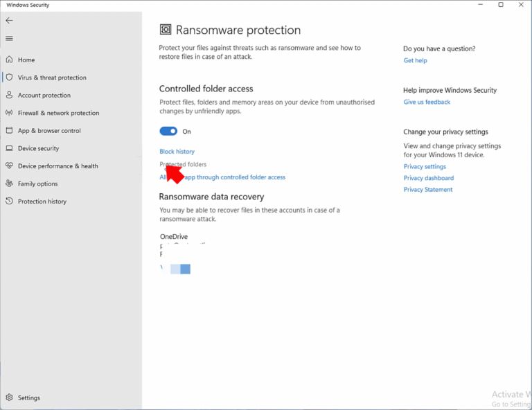Open the Protected folders link

point(183,164)
